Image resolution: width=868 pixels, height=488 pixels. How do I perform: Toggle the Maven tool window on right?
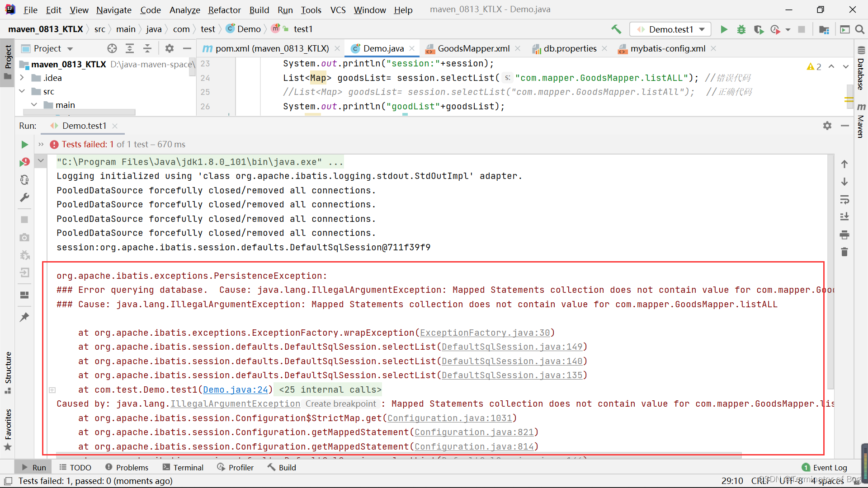(x=861, y=121)
